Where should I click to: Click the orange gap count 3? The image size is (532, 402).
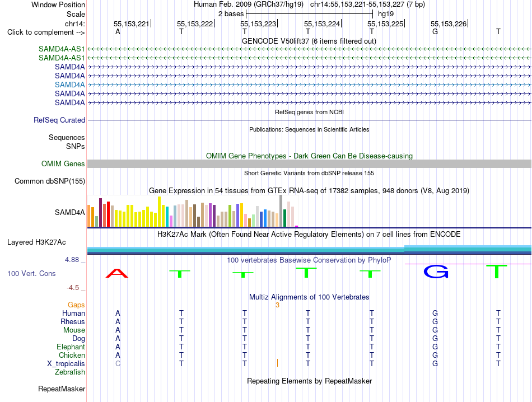click(x=277, y=305)
